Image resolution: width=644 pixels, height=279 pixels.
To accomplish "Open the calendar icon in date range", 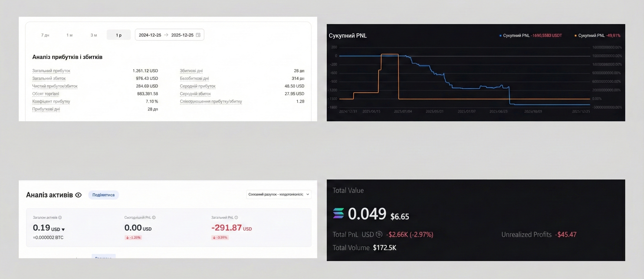I will (198, 35).
